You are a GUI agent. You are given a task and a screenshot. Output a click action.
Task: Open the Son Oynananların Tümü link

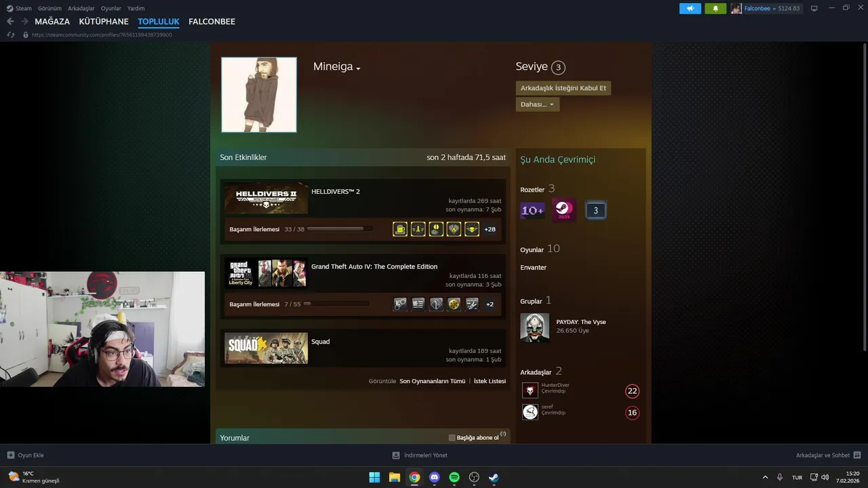point(433,381)
